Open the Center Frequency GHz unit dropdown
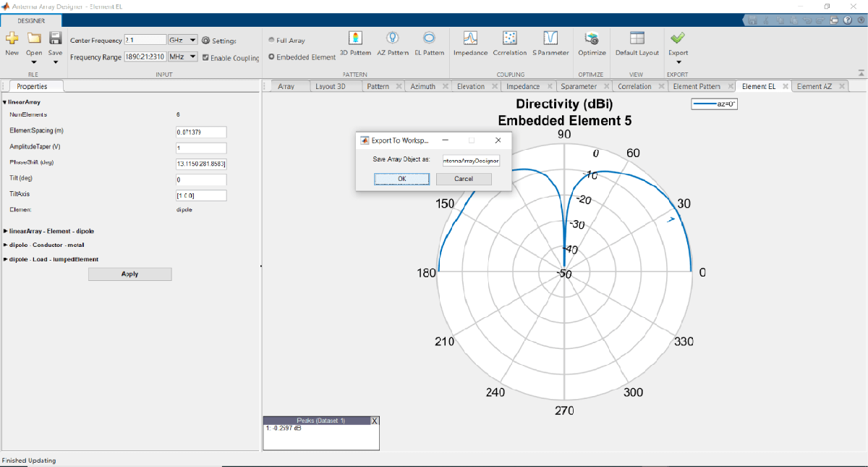The height and width of the screenshot is (467, 868). 182,41
